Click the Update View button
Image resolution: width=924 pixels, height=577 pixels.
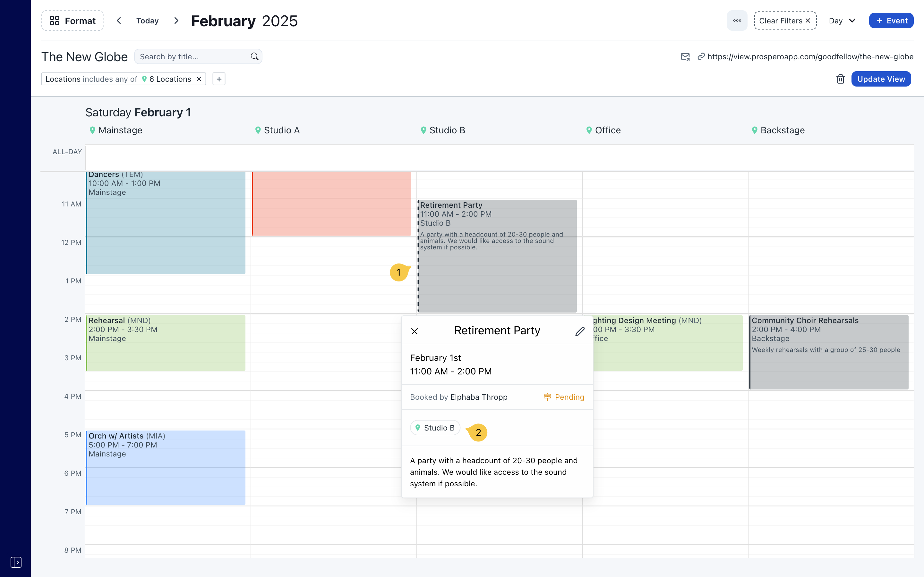pos(881,79)
